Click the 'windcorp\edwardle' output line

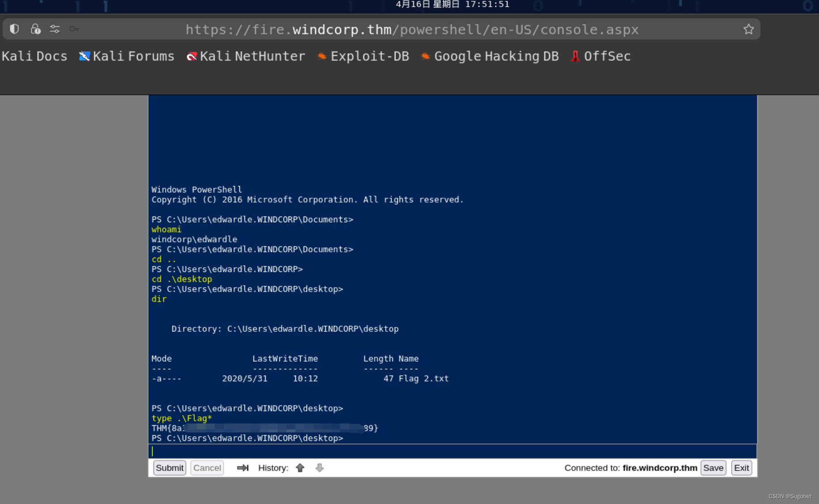pos(194,239)
